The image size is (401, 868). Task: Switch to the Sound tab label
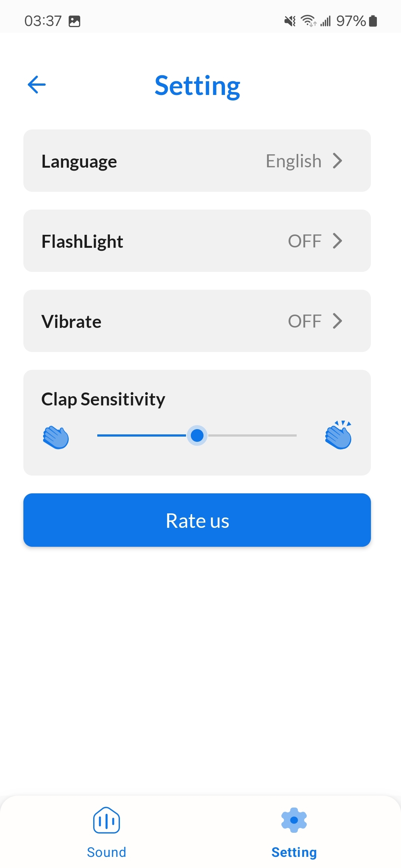[x=107, y=852]
